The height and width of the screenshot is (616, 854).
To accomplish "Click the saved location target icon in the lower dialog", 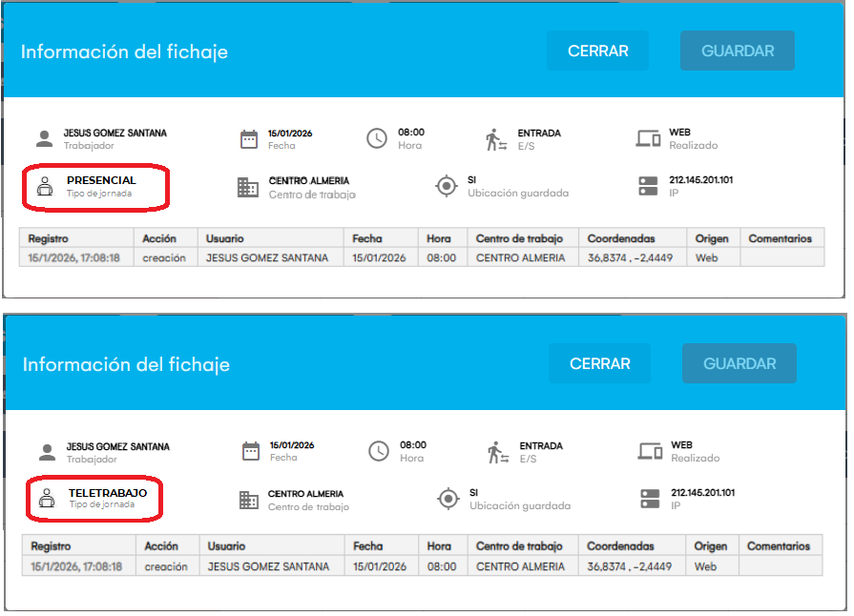I will [448, 499].
